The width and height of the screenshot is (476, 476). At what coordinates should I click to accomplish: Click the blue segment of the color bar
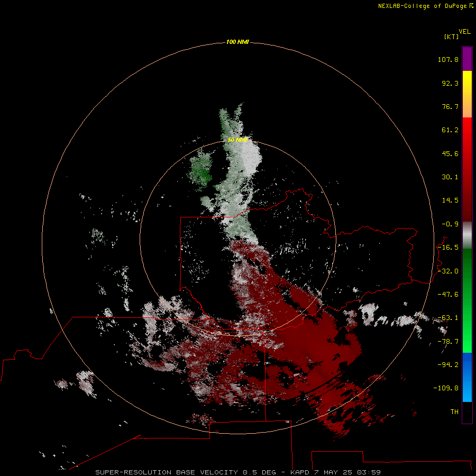(x=467, y=377)
